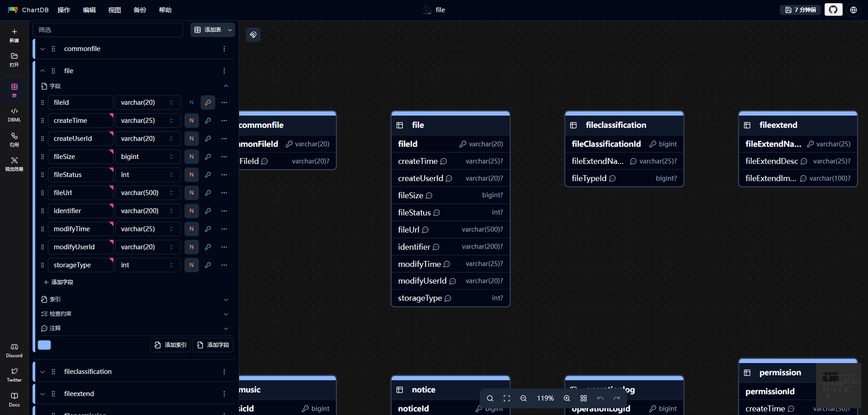Click the search icon in zoom toolbar

490,398
